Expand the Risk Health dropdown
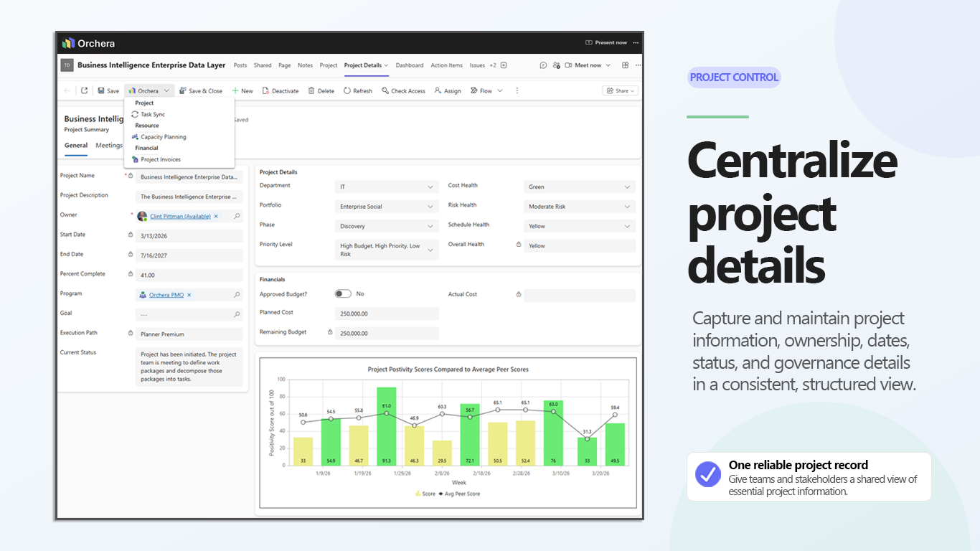980x551 pixels. (580, 207)
